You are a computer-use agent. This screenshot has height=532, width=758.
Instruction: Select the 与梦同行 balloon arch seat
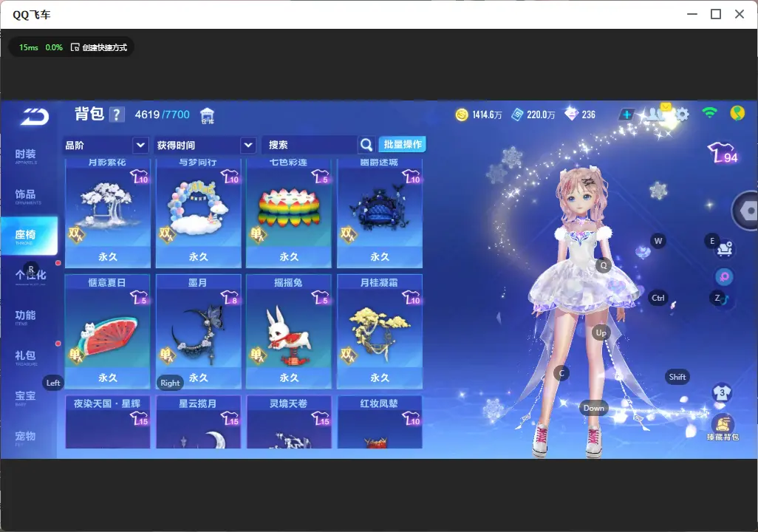click(x=198, y=214)
